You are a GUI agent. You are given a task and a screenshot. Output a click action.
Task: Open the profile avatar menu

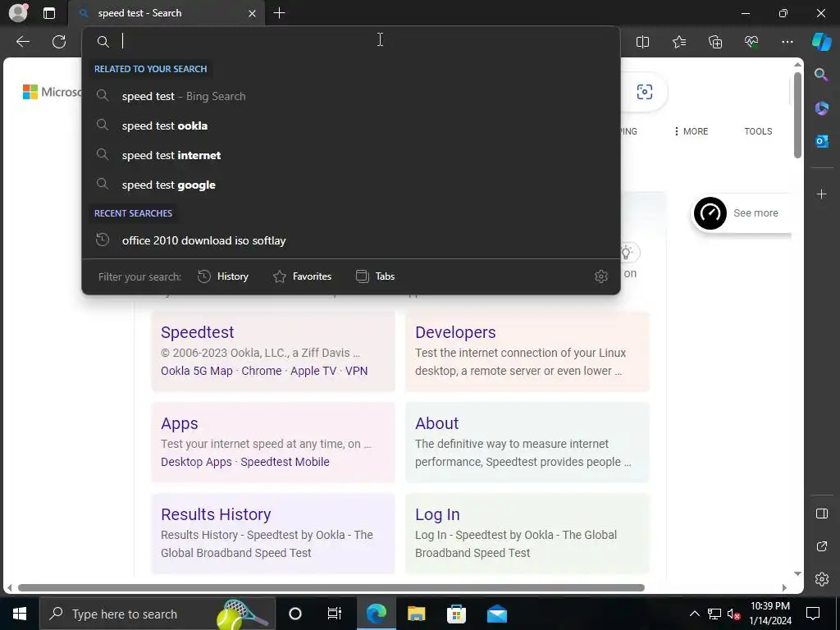tap(18, 13)
